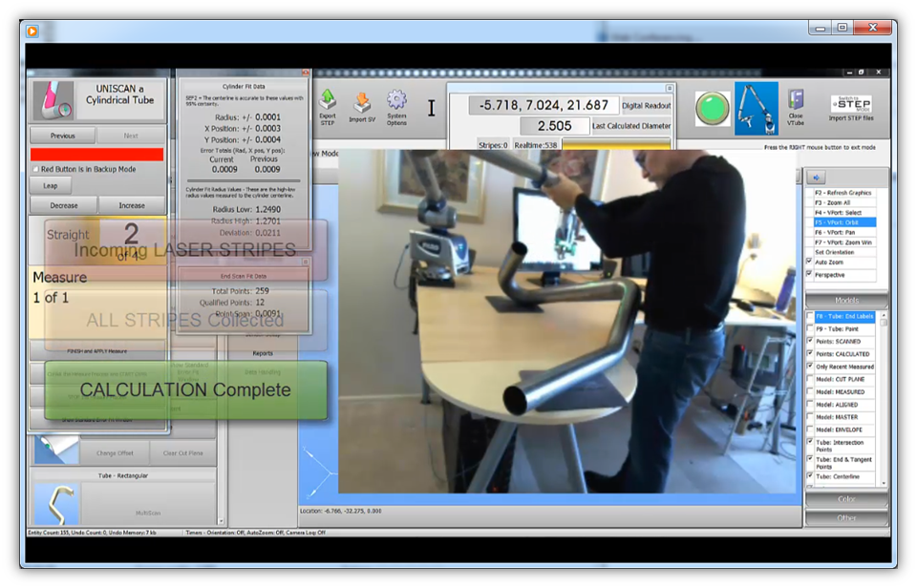This screenshot has height=588, width=917.
Task: Select F5 - VPort: Orbit menu entry
Action: point(845,221)
